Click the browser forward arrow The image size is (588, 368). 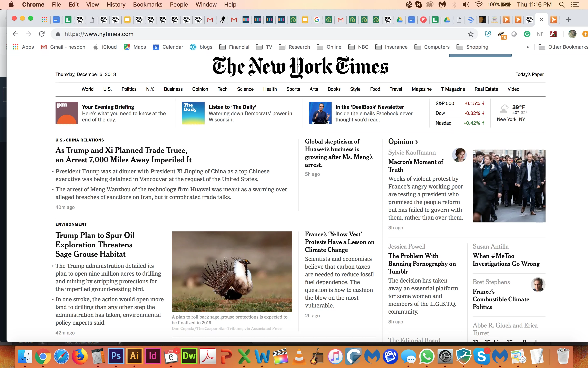29,34
